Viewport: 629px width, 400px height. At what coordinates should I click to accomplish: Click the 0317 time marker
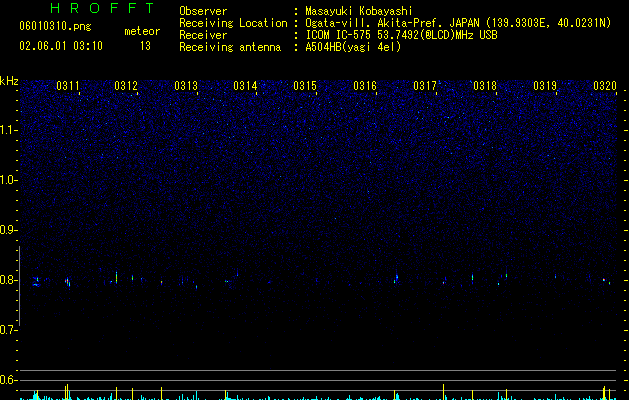point(425,86)
